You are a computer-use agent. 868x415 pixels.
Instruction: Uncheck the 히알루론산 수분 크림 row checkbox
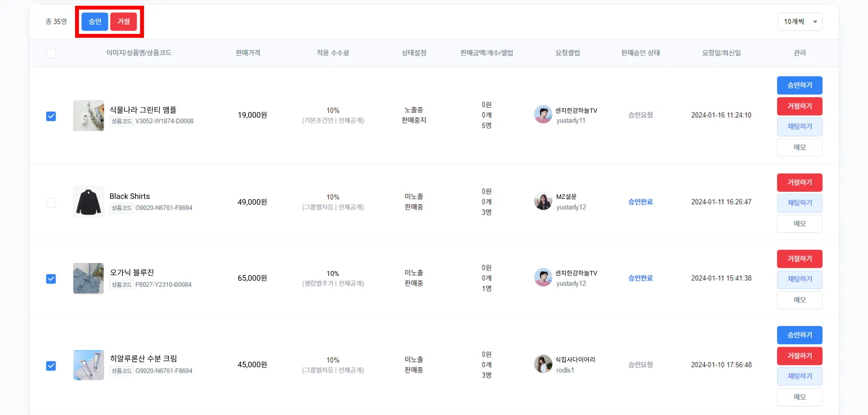click(51, 366)
